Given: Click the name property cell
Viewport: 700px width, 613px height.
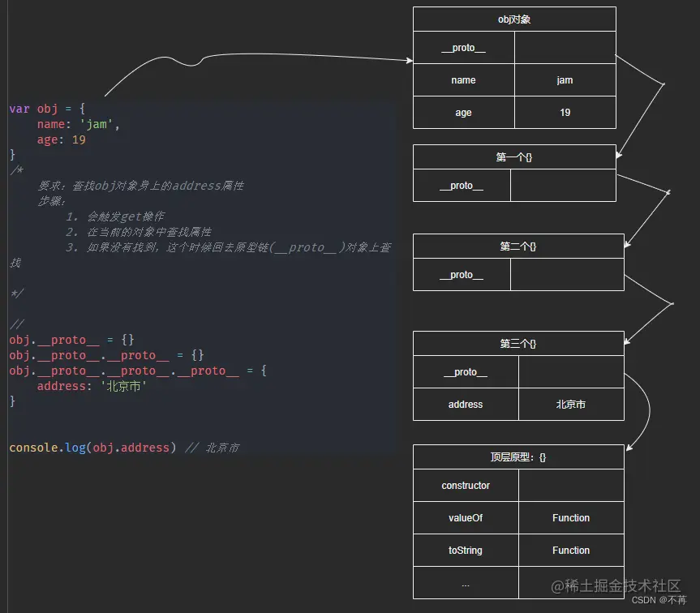Looking at the screenshot, I should [x=463, y=79].
